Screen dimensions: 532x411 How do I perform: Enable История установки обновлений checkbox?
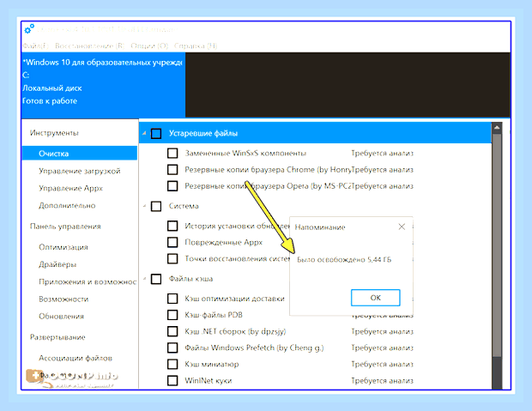172,226
